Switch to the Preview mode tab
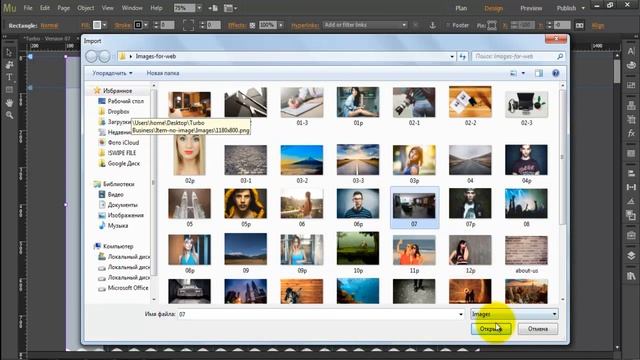 (531, 8)
